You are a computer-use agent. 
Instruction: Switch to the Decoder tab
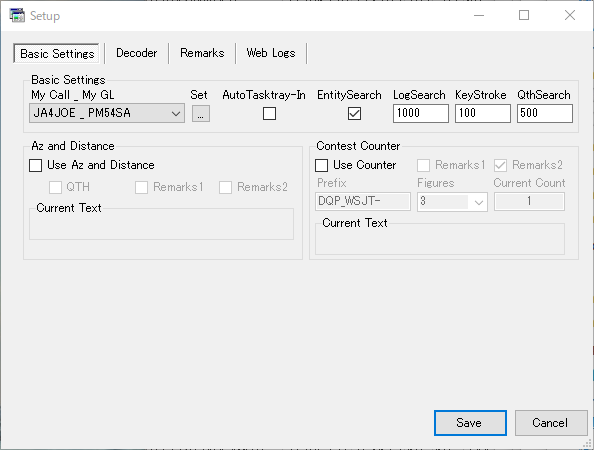pyautogui.click(x=136, y=53)
